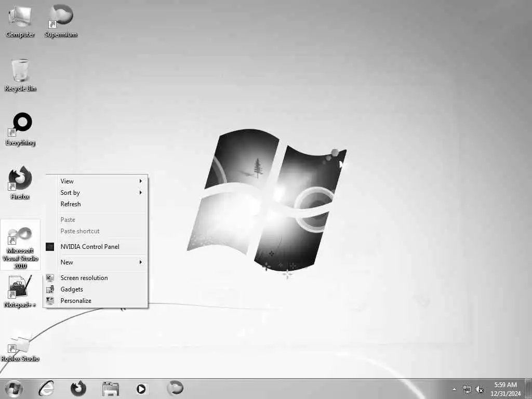Select the Recycle Bin icon

pos(20,75)
